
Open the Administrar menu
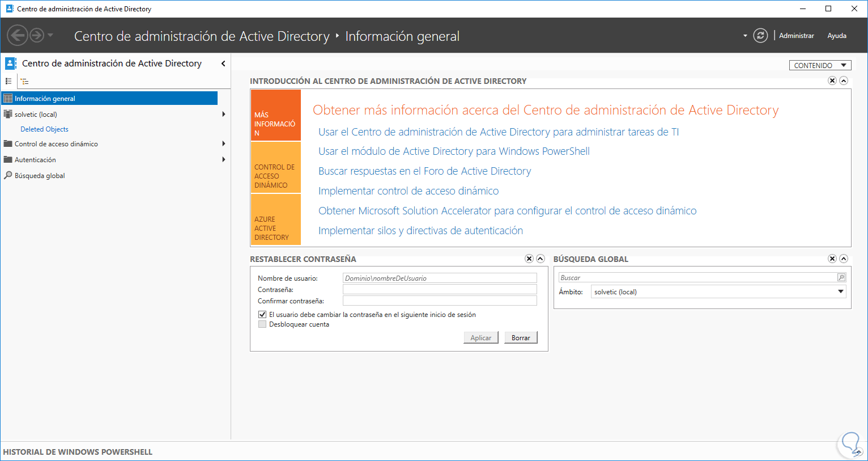click(x=797, y=36)
